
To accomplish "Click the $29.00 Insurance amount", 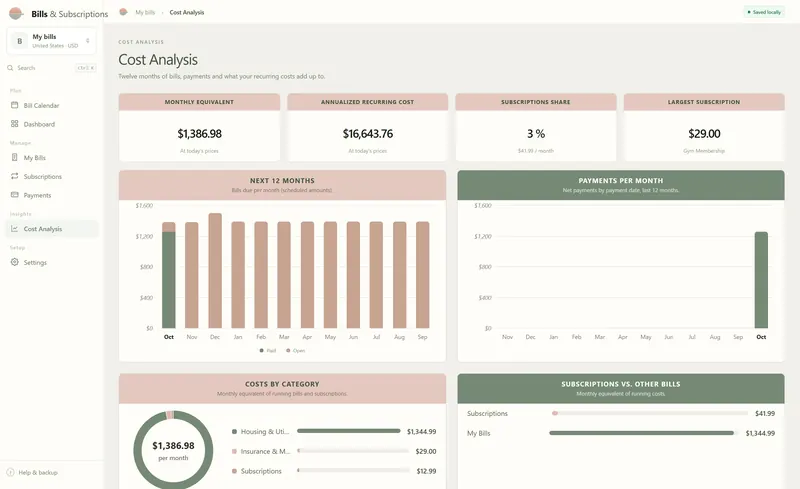I will pyautogui.click(x=426, y=451).
